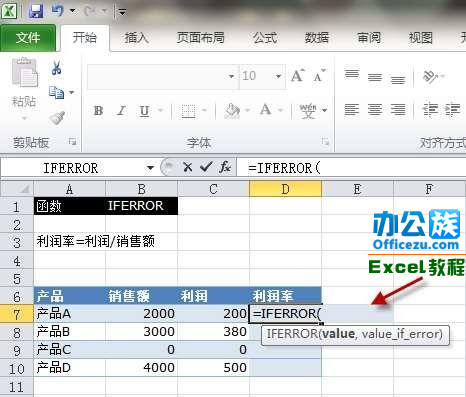Select row header 7
This screenshot has width=466, height=397.
point(17,314)
